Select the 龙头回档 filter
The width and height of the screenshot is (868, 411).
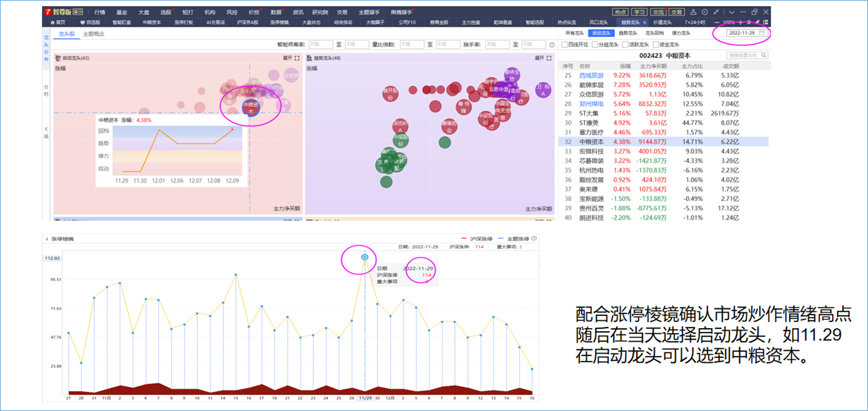tap(654, 33)
